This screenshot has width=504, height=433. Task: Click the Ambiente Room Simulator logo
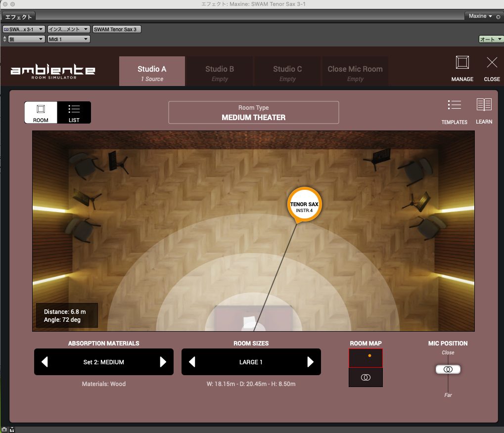click(53, 71)
